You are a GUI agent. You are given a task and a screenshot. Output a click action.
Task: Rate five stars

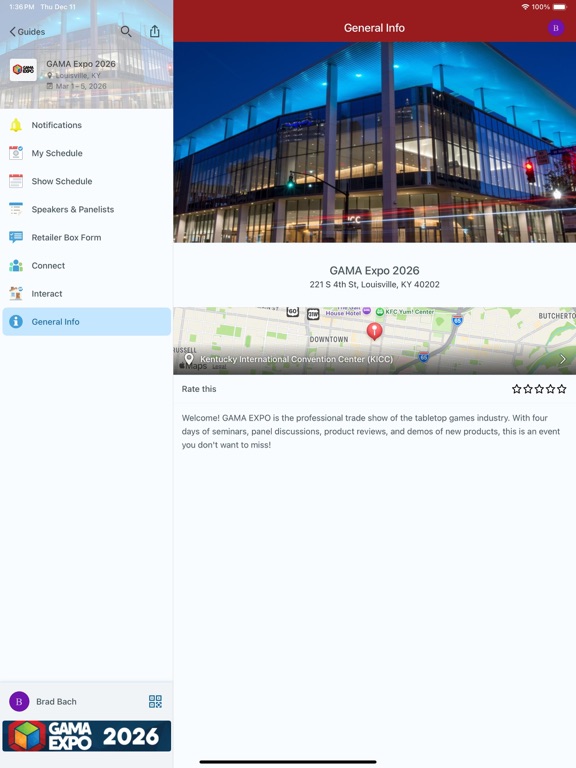pos(561,389)
